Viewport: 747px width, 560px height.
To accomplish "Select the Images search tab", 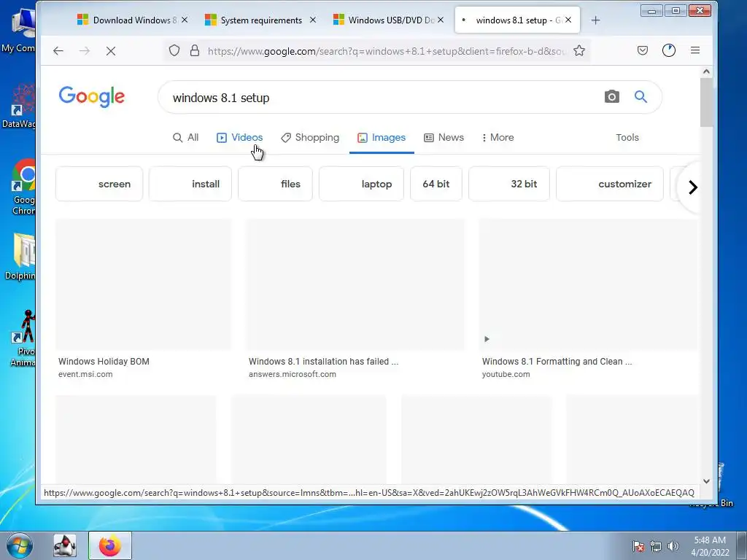I will pyautogui.click(x=382, y=137).
